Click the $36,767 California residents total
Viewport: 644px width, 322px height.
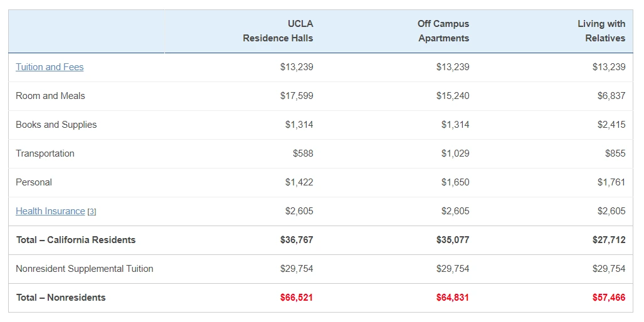296,240
